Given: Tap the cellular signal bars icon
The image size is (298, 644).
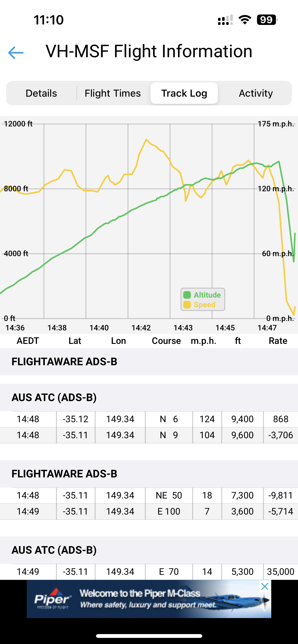Looking at the screenshot, I should [x=225, y=20].
